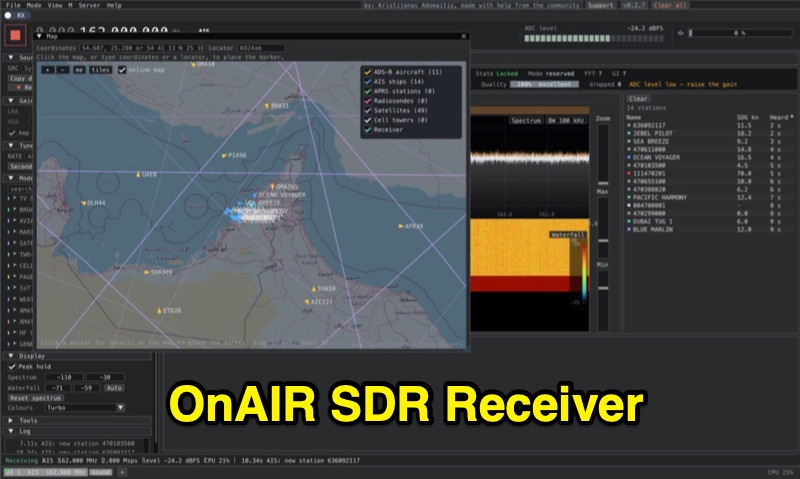Screen dimensions: 800x479
Task: Click the map me button
Action: (79, 70)
